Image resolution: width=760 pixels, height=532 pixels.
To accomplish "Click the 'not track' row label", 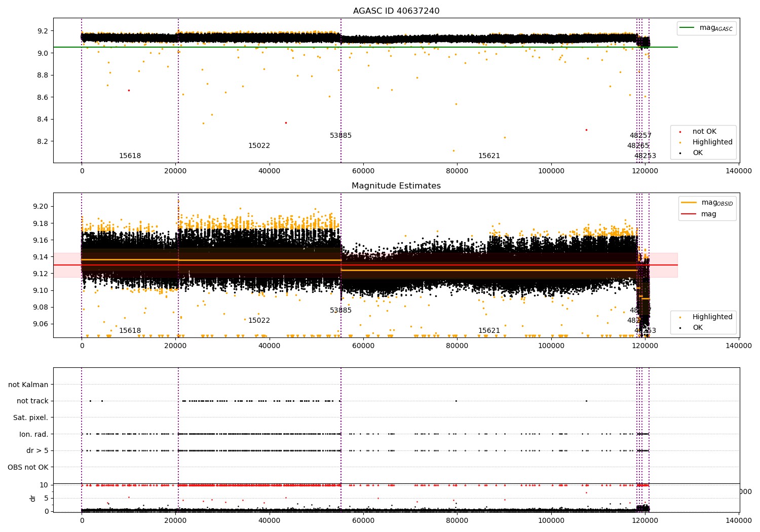I will pos(32,401).
